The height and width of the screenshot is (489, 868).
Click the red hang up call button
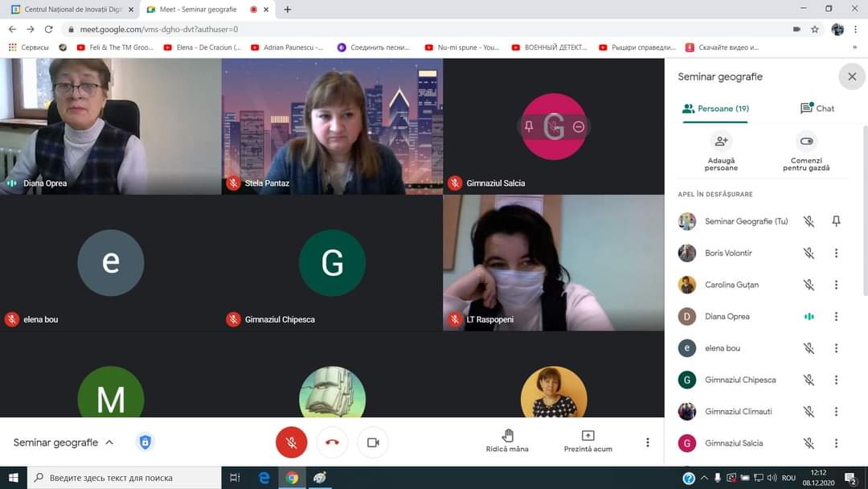[x=333, y=442]
